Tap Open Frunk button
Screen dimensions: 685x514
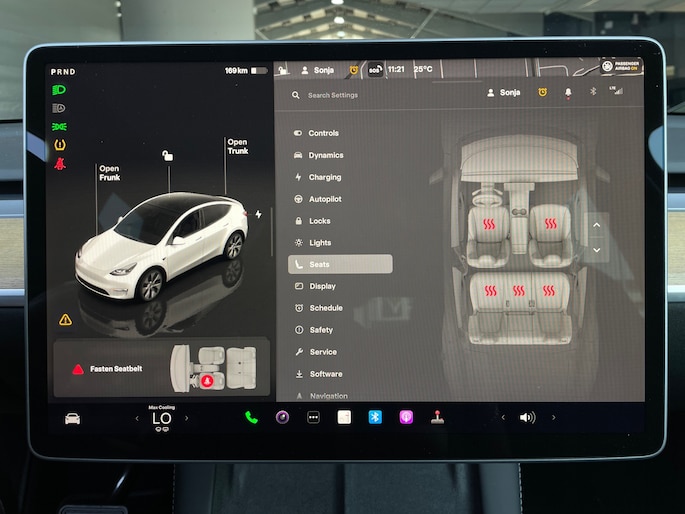coord(109,173)
